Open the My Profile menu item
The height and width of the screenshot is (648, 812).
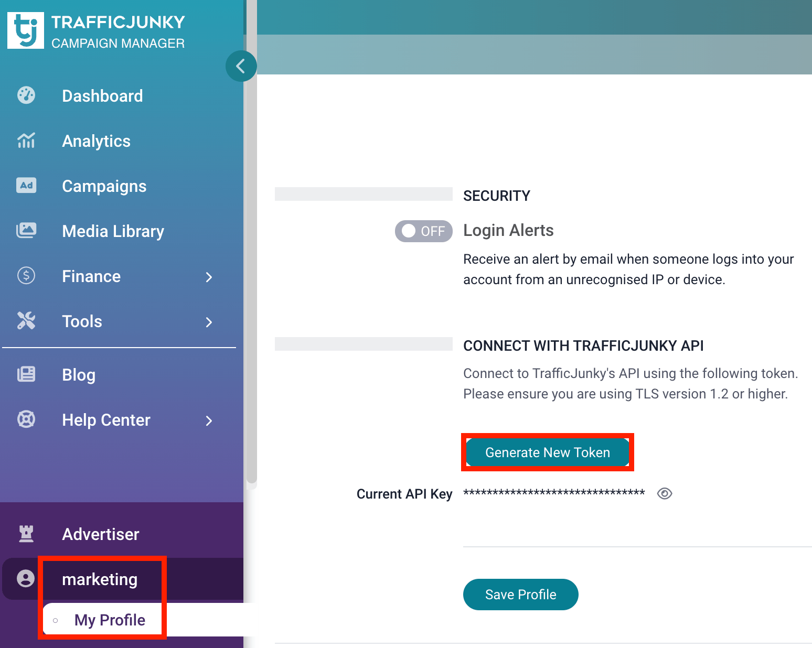[x=110, y=620]
